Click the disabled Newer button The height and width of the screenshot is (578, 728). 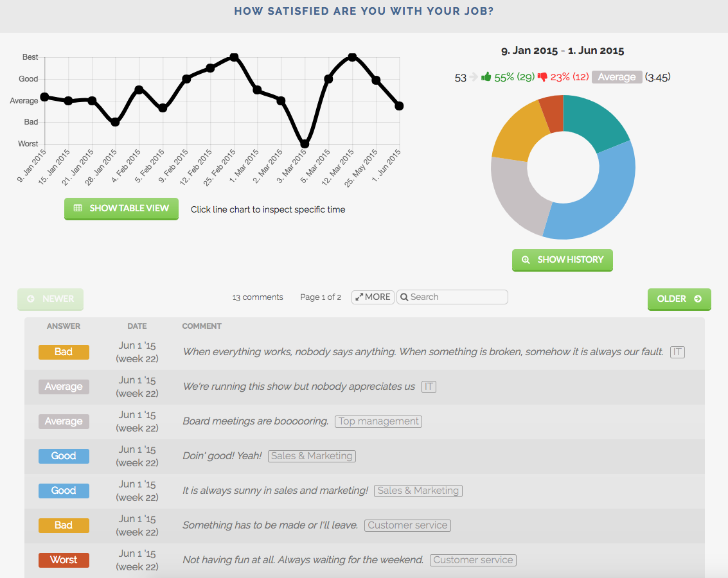click(51, 299)
